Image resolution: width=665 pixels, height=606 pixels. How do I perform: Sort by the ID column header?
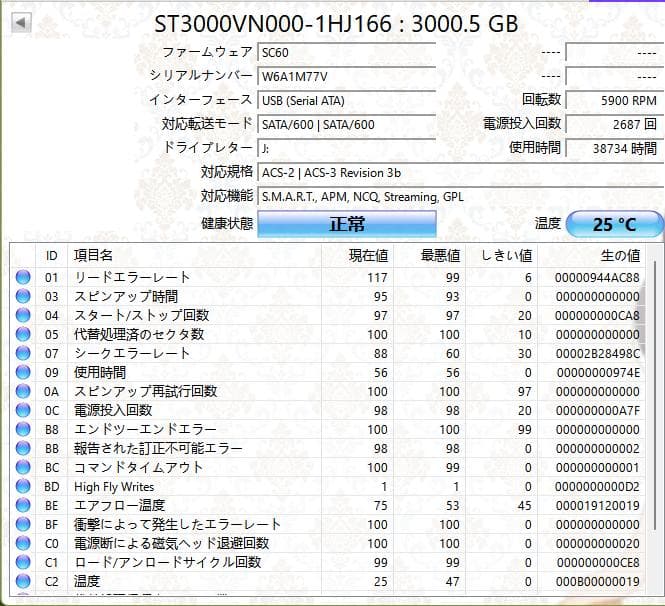(x=51, y=256)
